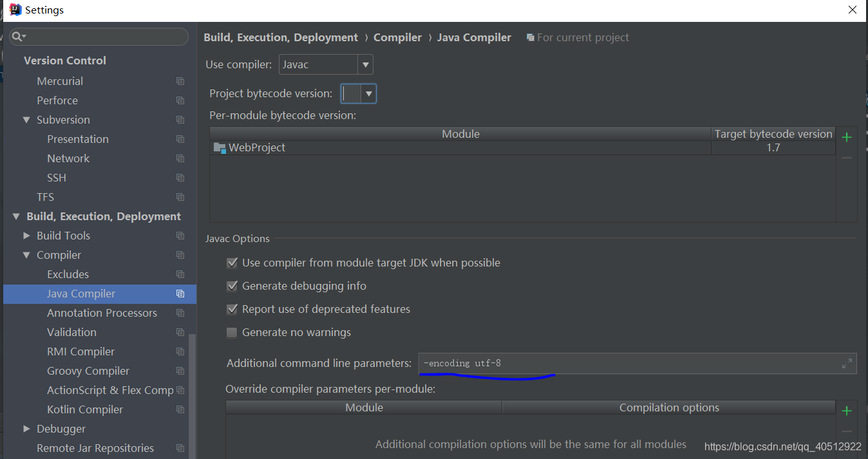Collapse the Subversion tree node

click(26, 120)
